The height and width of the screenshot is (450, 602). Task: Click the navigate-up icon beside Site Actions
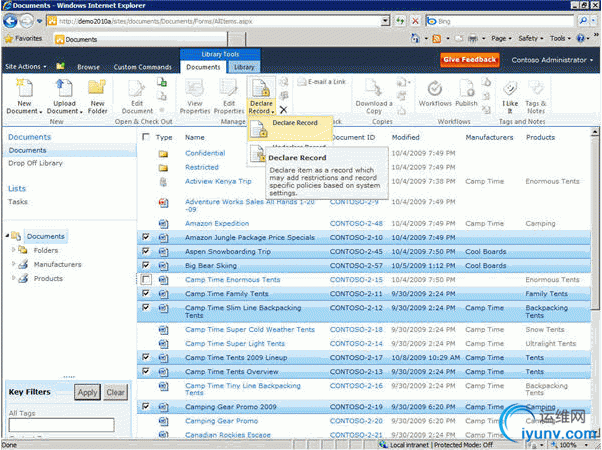(x=60, y=66)
